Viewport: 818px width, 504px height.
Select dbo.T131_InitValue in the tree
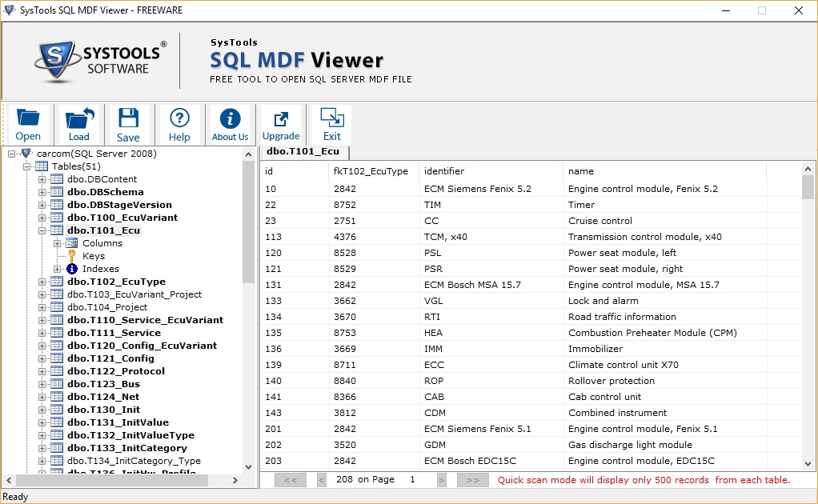click(118, 422)
